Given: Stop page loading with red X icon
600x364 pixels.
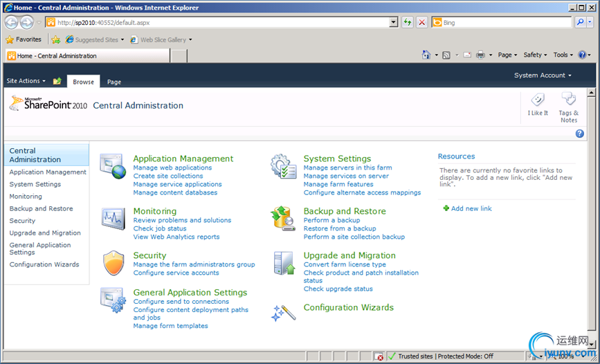Looking at the screenshot, I should [x=421, y=23].
